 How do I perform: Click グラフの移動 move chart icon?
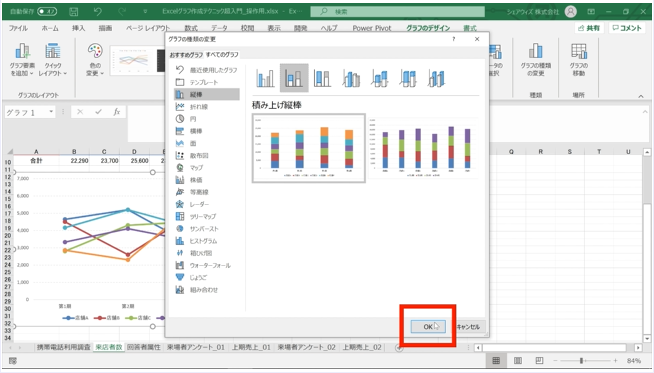(x=579, y=59)
